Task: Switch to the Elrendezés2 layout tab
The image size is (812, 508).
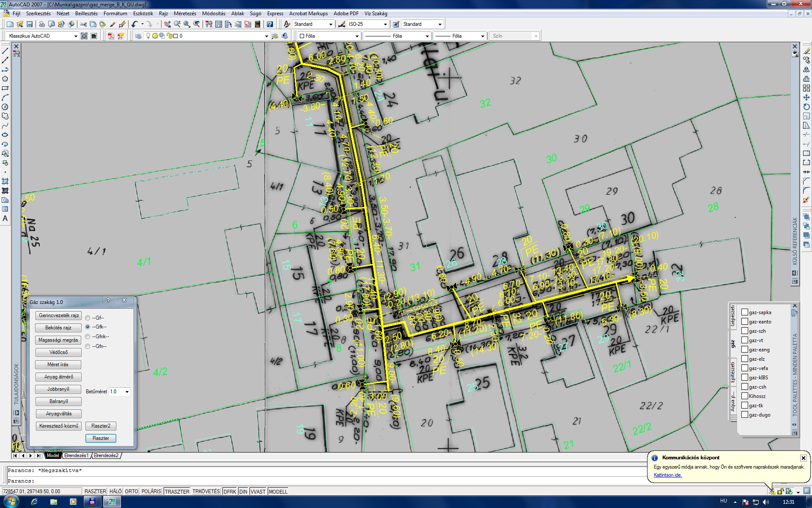Action: point(106,456)
